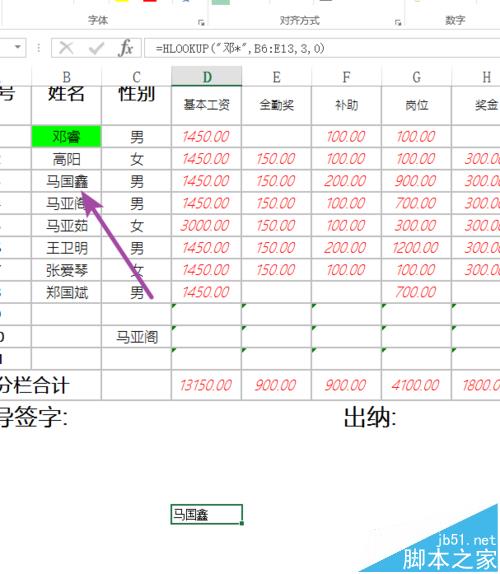Screen dimensions: 500x574
Task: Select column B header
Action: pos(67,77)
